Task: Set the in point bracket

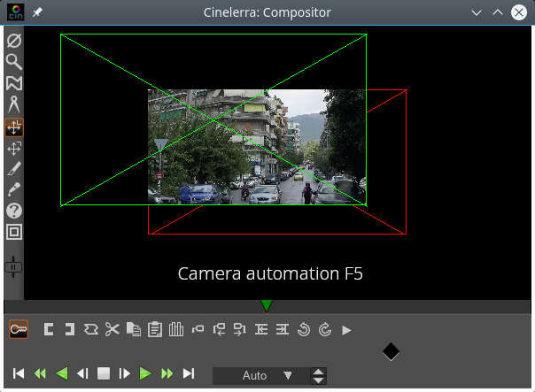Action: [49, 329]
